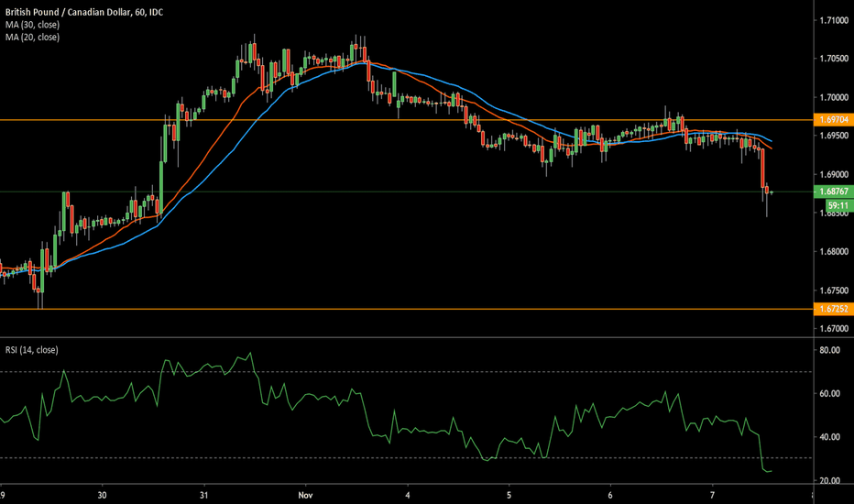The width and height of the screenshot is (854, 504).
Task: Click the 1.71000 price axis label
Action: 832,20
